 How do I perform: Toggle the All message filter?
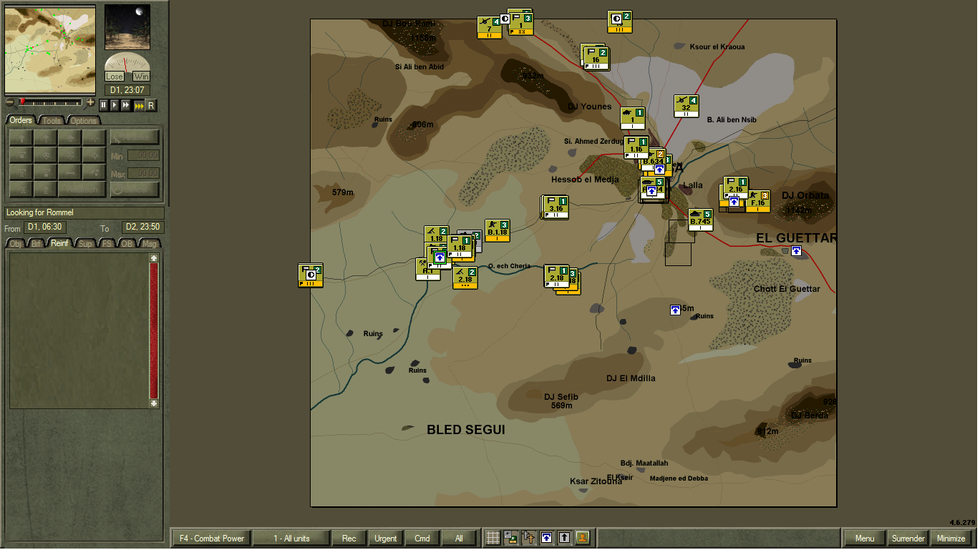(x=459, y=538)
